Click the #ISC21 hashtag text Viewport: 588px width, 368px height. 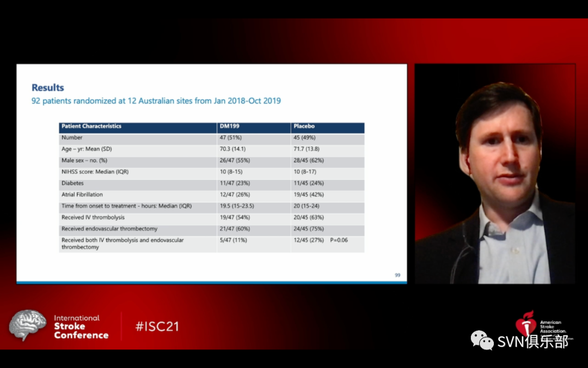click(x=157, y=327)
